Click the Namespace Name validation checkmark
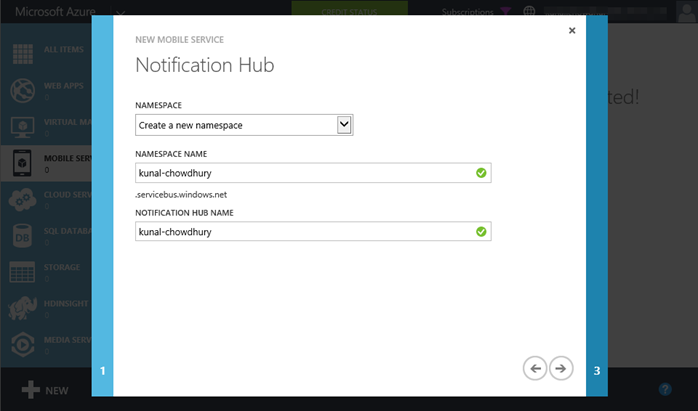The image size is (698, 411). tap(481, 173)
